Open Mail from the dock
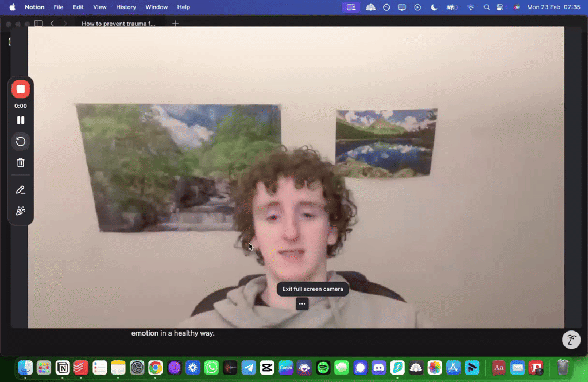Viewport: 588px width, 382px height. pyautogui.click(x=517, y=368)
